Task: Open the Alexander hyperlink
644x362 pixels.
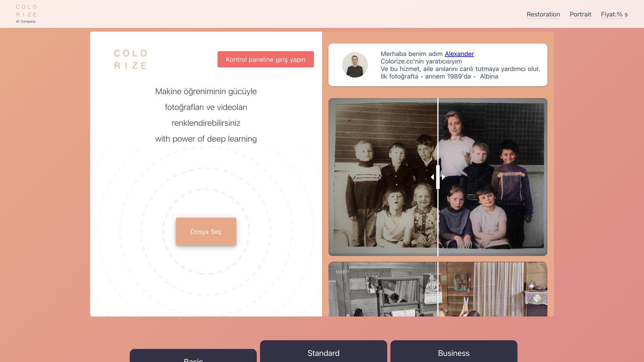Action: coord(459,54)
